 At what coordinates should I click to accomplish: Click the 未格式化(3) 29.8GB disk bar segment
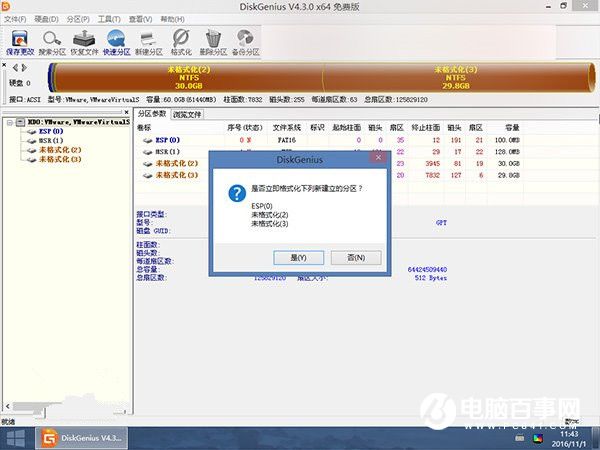(x=457, y=77)
